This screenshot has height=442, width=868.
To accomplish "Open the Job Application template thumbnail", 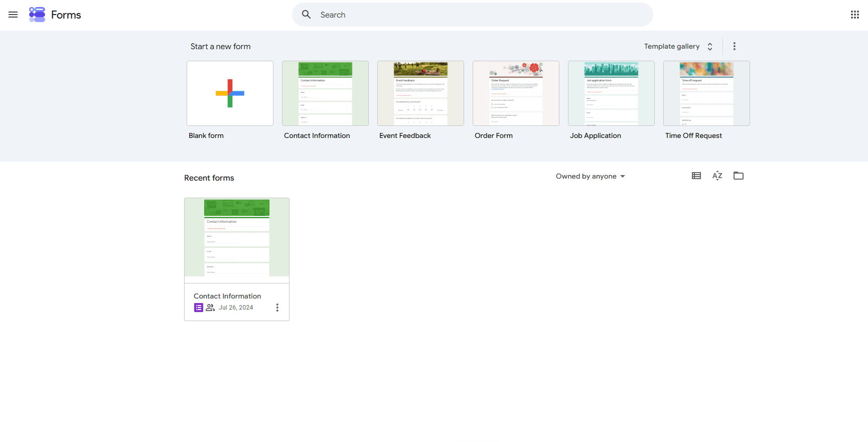I will [611, 93].
